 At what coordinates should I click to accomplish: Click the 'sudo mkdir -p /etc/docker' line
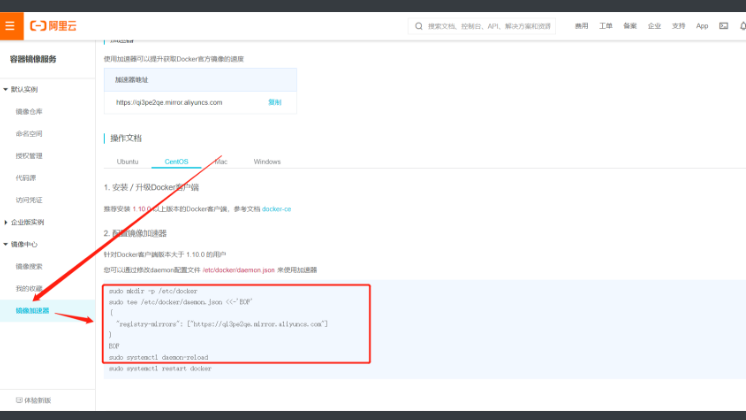click(153, 291)
